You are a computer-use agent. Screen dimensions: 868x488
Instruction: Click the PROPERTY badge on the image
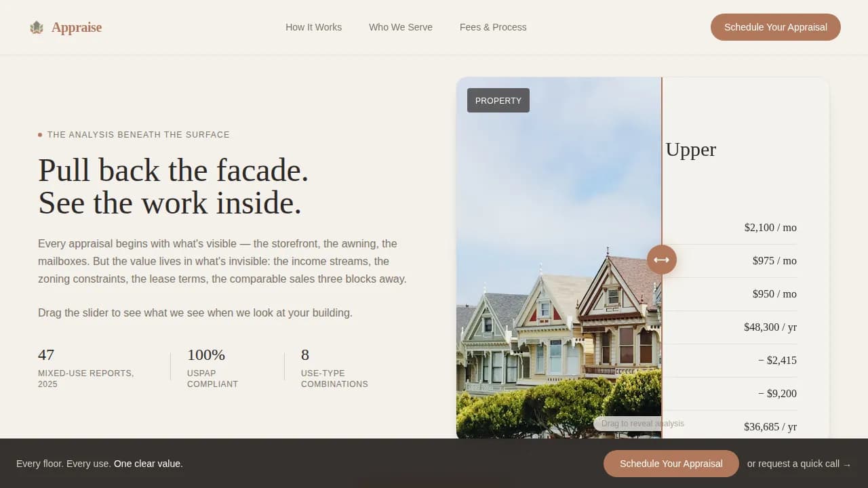point(498,100)
